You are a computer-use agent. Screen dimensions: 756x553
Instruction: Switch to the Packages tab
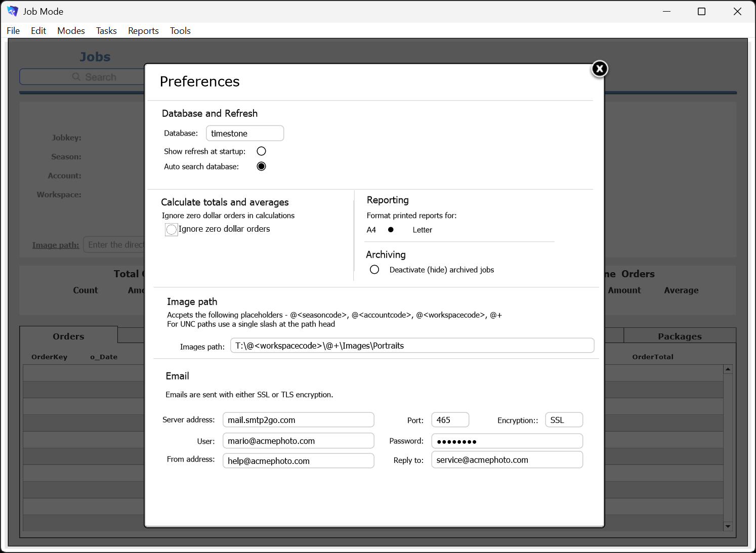[680, 335]
